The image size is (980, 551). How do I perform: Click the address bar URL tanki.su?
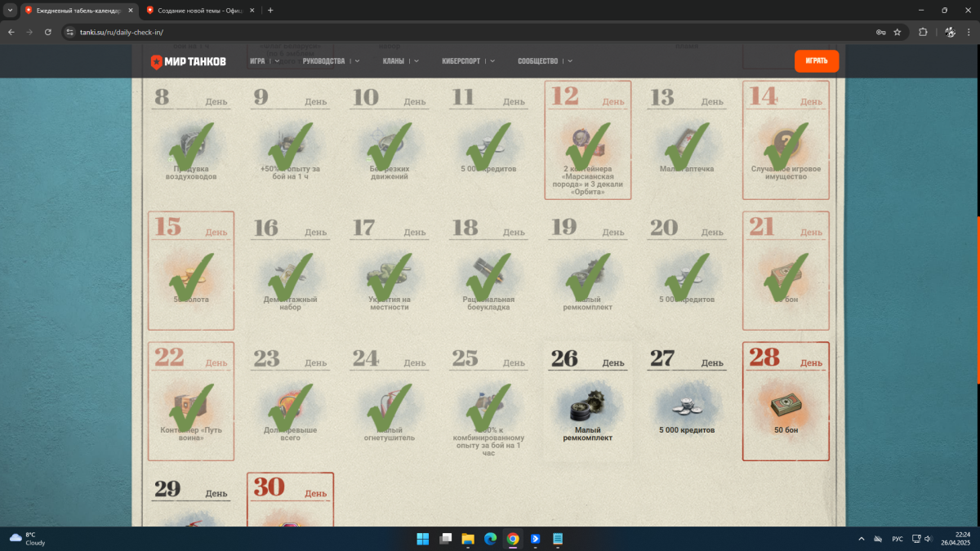click(x=122, y=32)
